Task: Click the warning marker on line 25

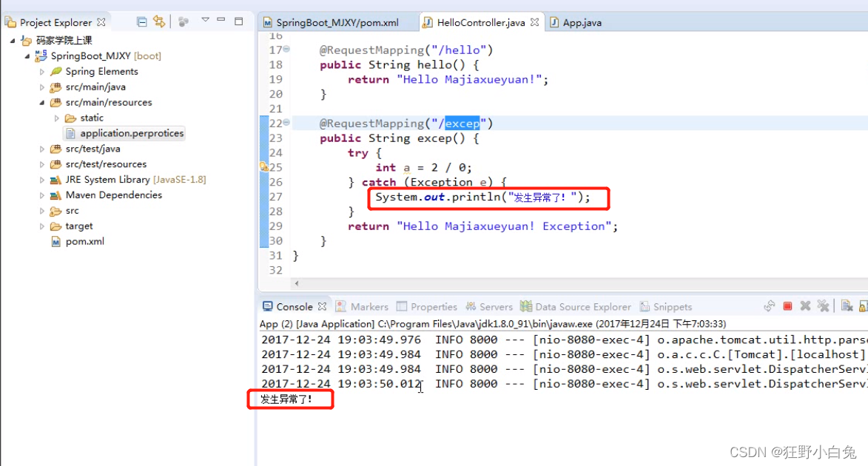Action: click(263, 166)
